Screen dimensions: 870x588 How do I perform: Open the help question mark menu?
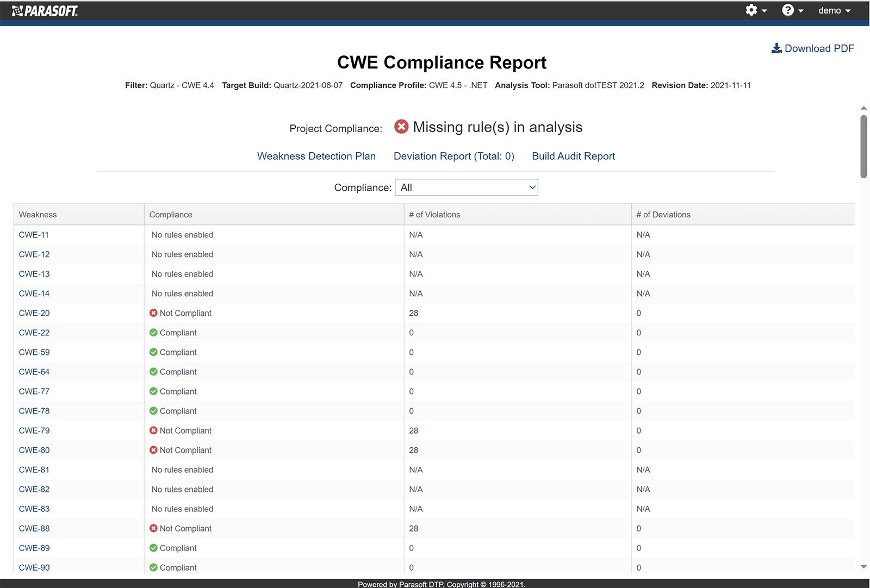[788, 10]
